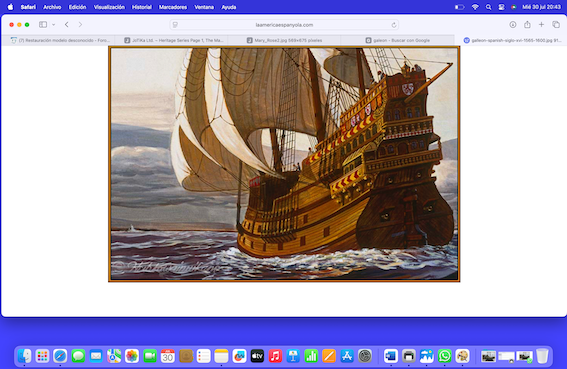Click the galleon ship painting image
567x369 pixels.
[x=284, y=164]
